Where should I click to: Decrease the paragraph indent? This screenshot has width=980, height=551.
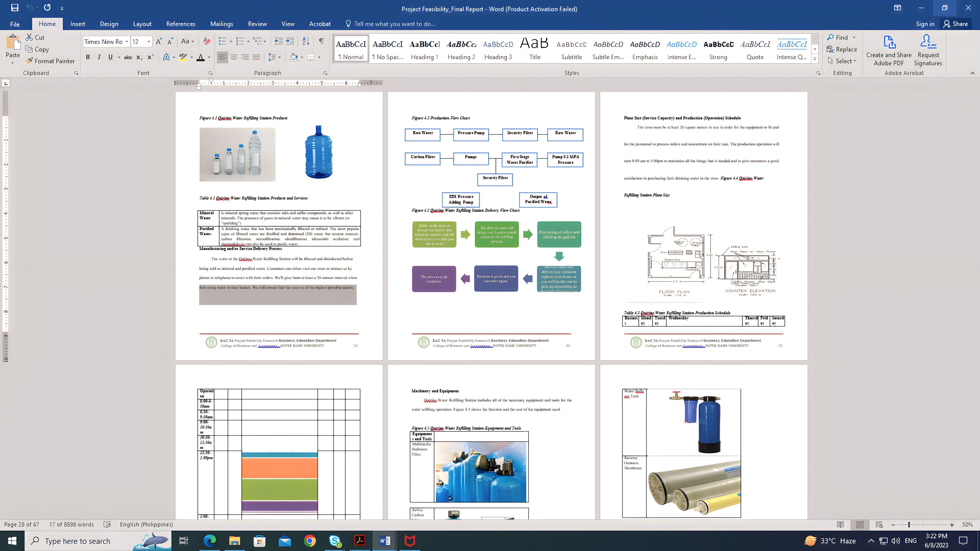coord(278,41)
